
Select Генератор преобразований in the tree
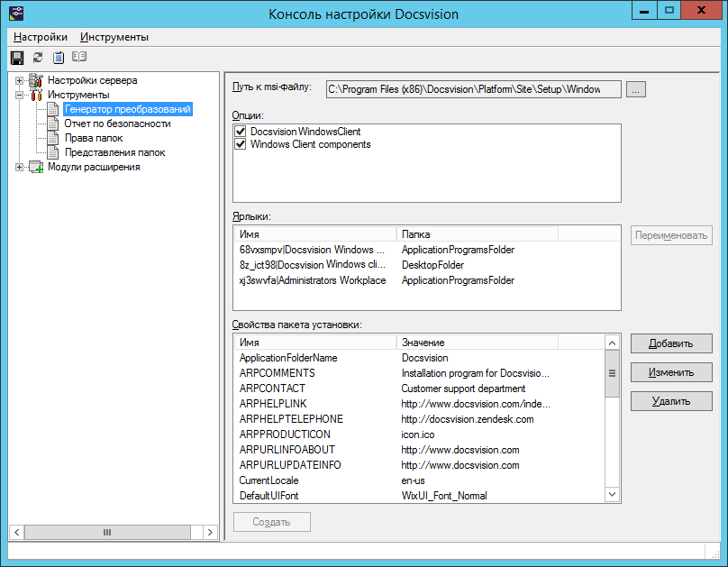128,109
